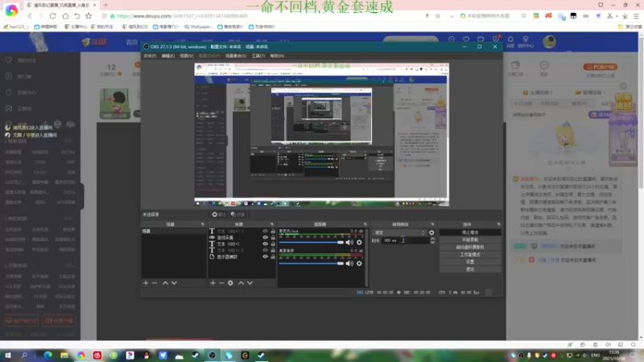Toggle visibility of 文本 (GDI+) 3 source

tap(266, 232)
